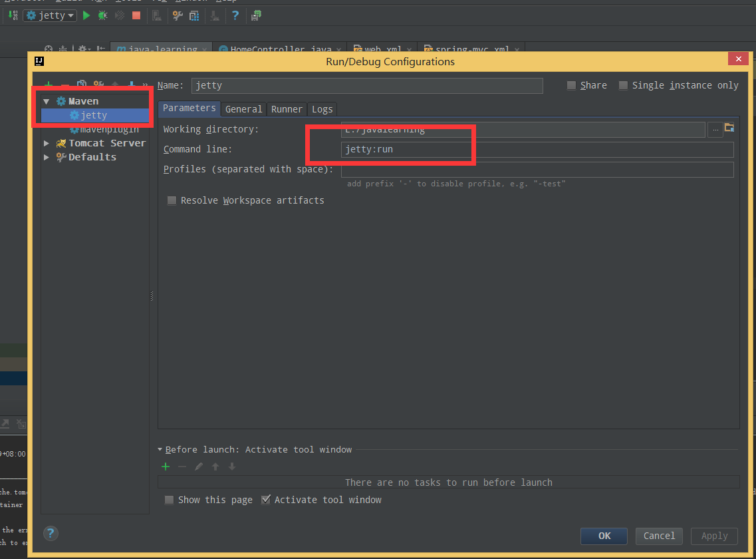Click the grayed device icon beside Stop
The image size is (756, 559).
point(157,15)
